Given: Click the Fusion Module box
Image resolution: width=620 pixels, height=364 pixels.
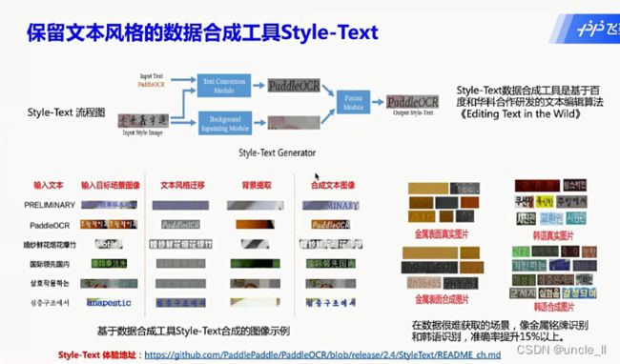Looking at the screenshot, I should coord(353,102).
